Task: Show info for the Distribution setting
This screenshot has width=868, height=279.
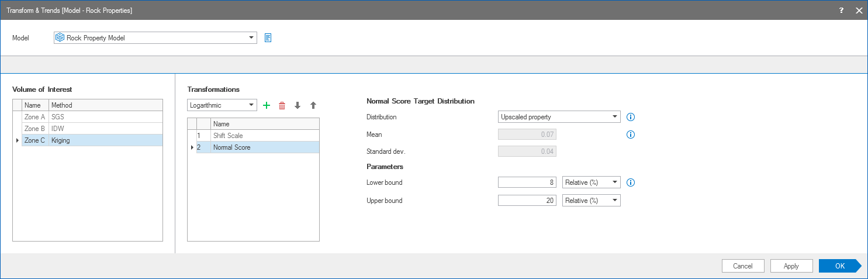Action: pos(630,117)
